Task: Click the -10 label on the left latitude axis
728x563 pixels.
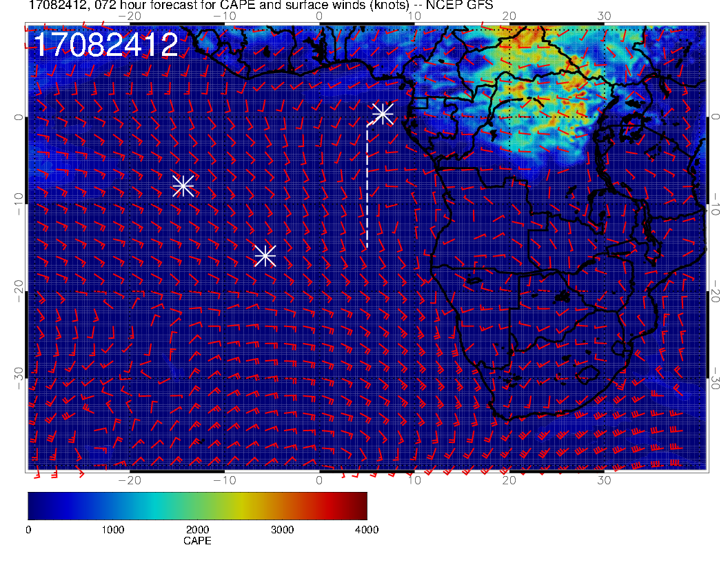Action: (19, 204)
